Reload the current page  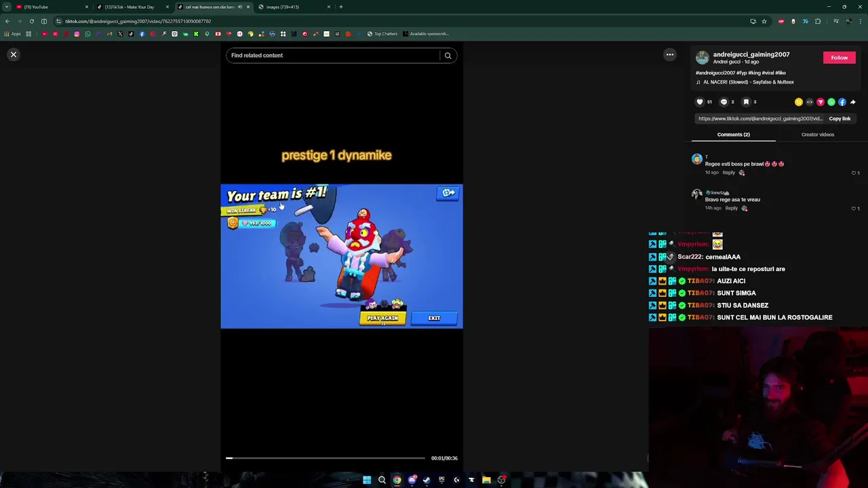31,21
